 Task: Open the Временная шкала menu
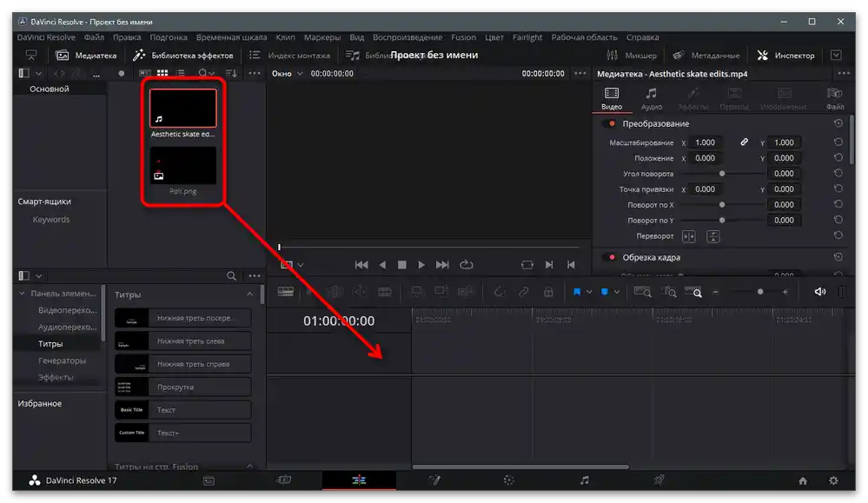click(x=231, y=37)
